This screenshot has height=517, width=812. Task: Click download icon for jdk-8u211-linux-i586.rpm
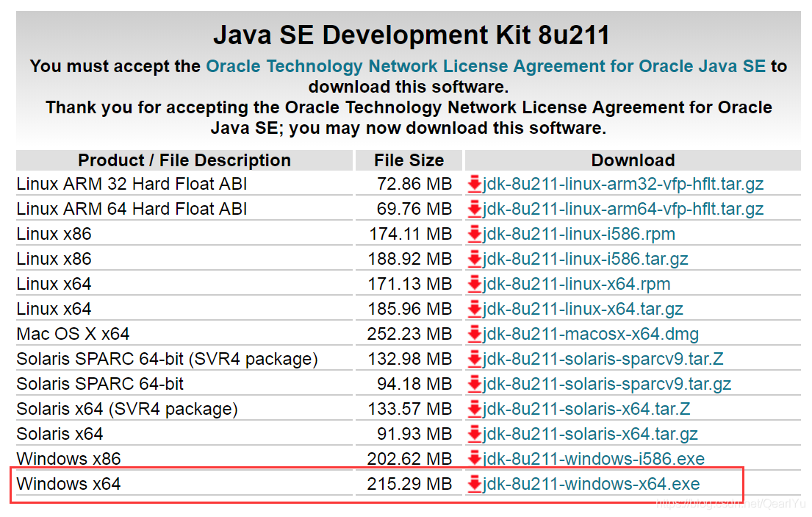coord(475,233)
